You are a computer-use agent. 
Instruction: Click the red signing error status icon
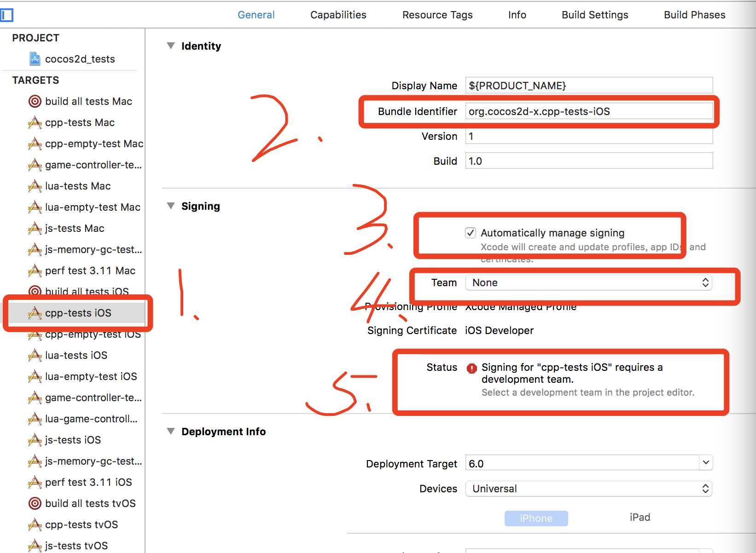pyautogui.click(x=471, y=368)
